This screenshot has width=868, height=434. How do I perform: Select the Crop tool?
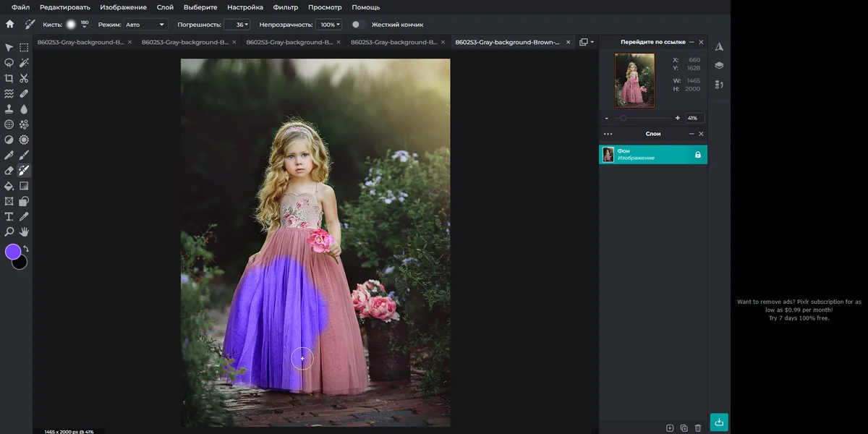tap(9, 78)
